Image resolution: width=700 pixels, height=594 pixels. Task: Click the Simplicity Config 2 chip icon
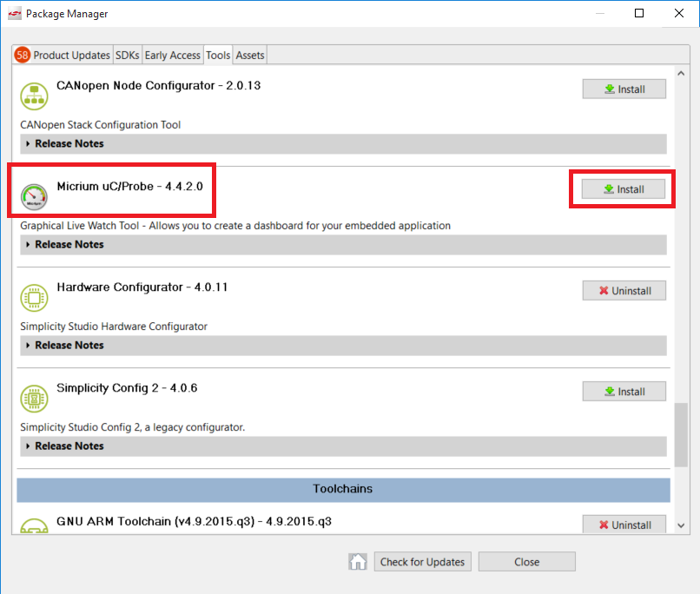(34, 398)
